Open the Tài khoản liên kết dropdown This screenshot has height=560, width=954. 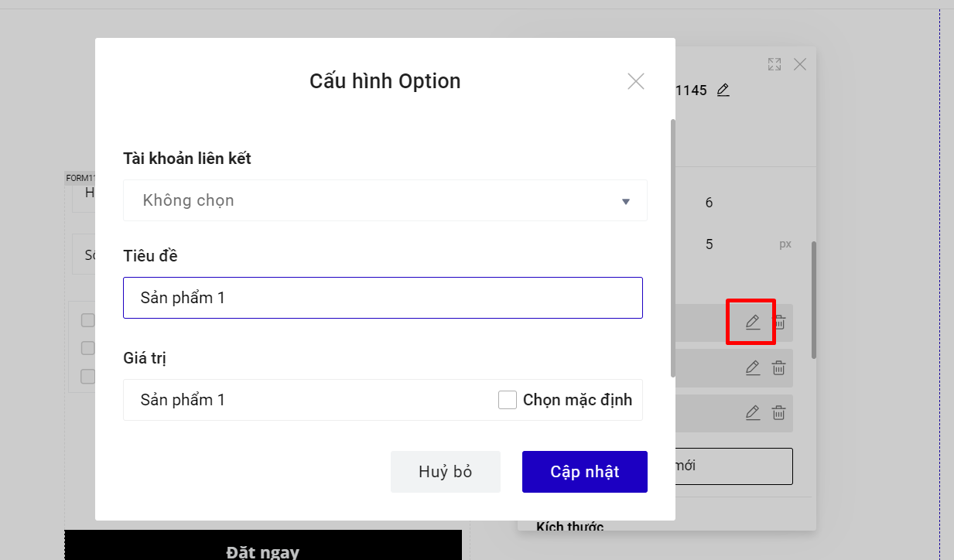385,201
